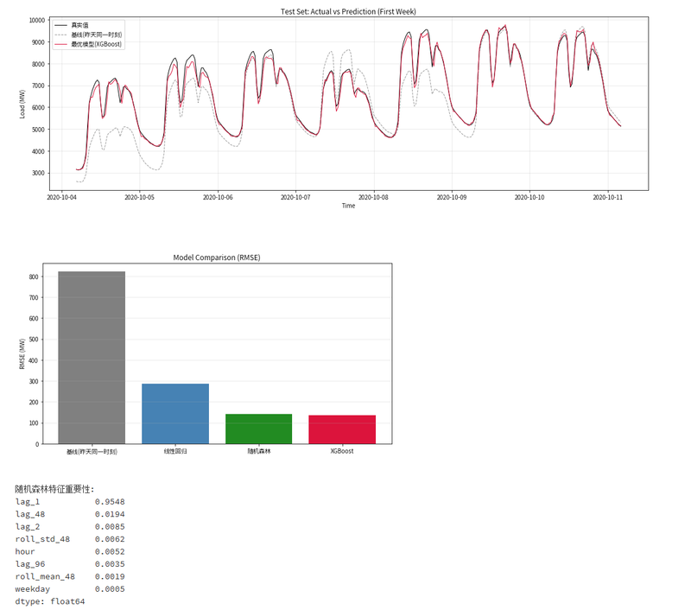Select the legend entry "最优模型(XGBoost)"
The image size is (691, 616).
pos(97,44)
